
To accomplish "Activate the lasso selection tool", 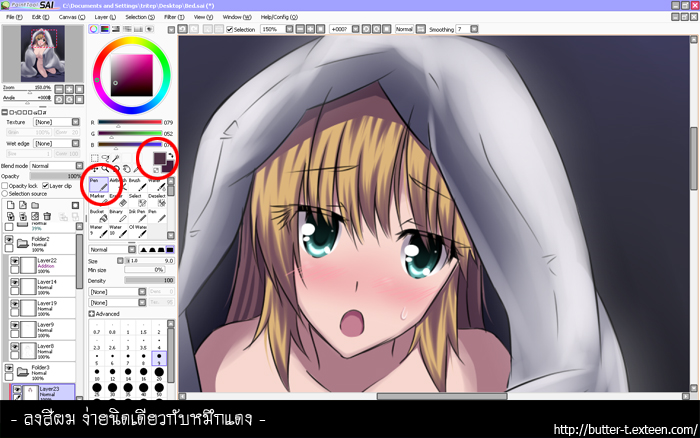I will click(x=105, y=158).
